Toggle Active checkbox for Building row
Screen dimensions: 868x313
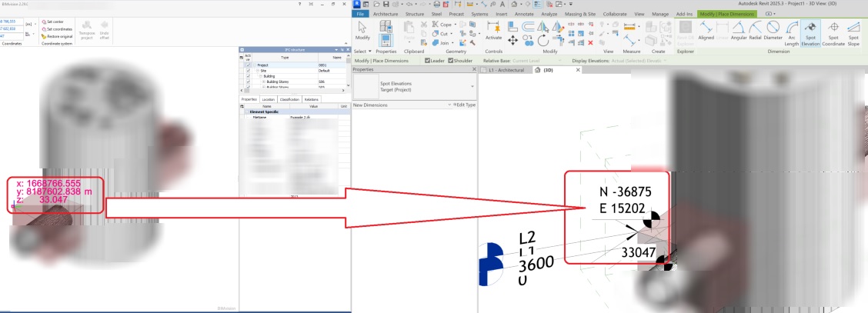click(248, 76)
